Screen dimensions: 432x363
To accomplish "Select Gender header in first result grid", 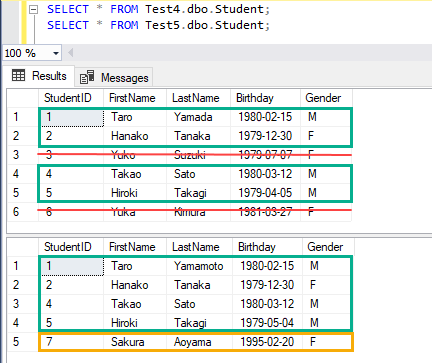I will point(326,98).
